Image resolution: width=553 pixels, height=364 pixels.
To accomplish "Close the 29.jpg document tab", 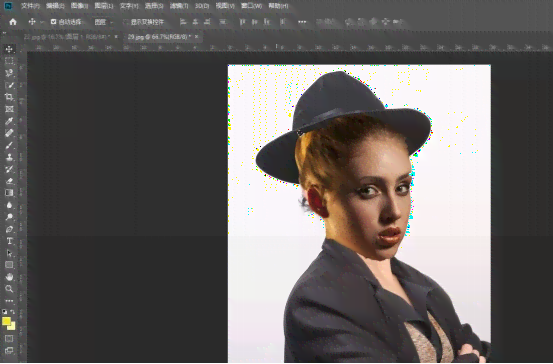I will tap(197, 37).
